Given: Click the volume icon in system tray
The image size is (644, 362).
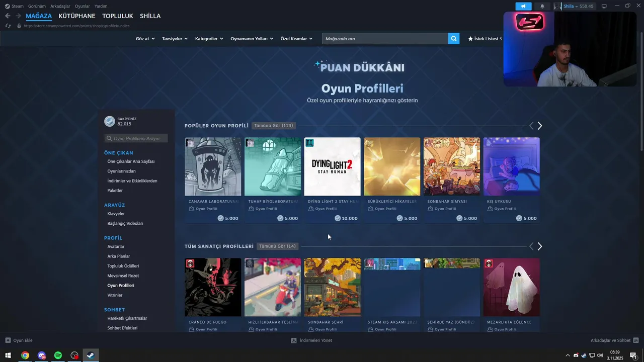Looking at the screenshot, I should click(x=600, y=355).
